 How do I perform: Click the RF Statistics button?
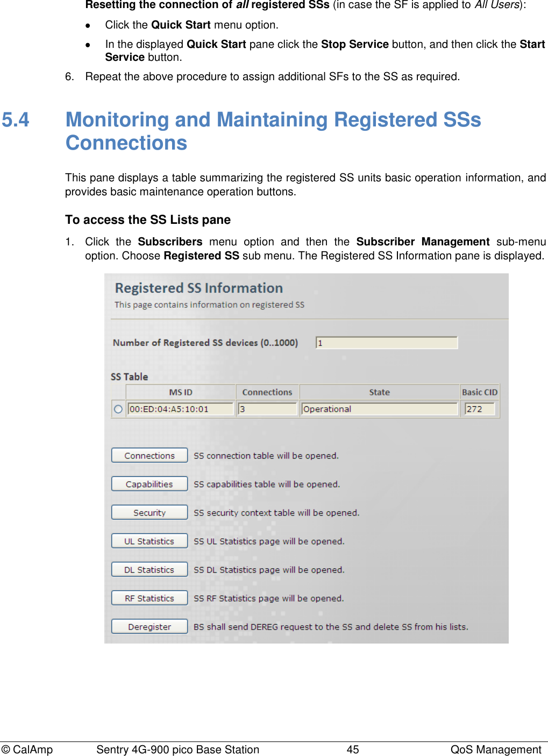(150, 598)
